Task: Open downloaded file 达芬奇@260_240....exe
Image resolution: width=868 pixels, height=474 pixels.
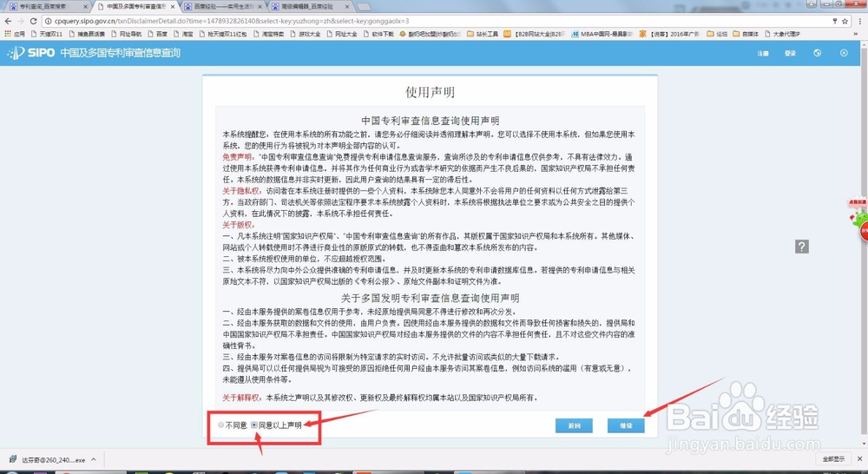Action: (48, 459)
